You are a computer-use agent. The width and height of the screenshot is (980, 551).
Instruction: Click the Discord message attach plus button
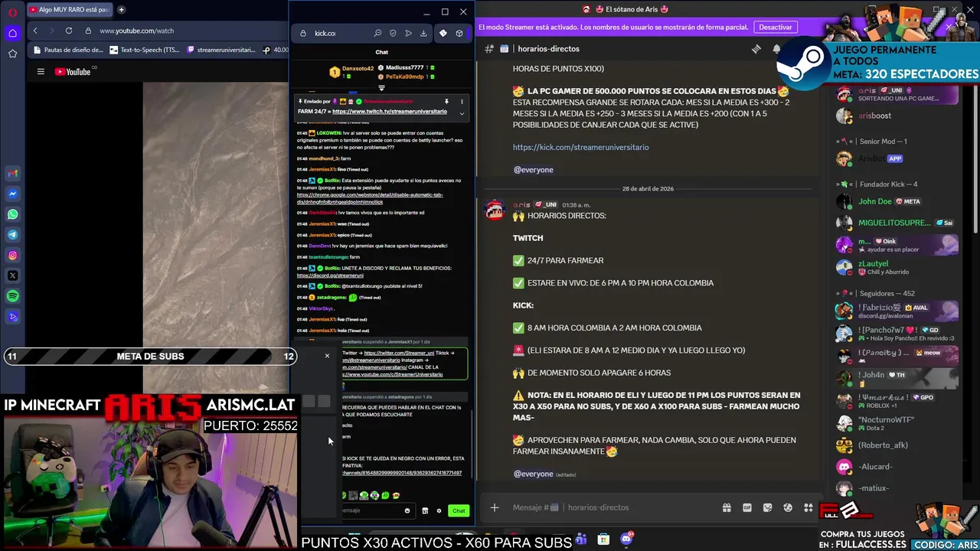[495, 507]
